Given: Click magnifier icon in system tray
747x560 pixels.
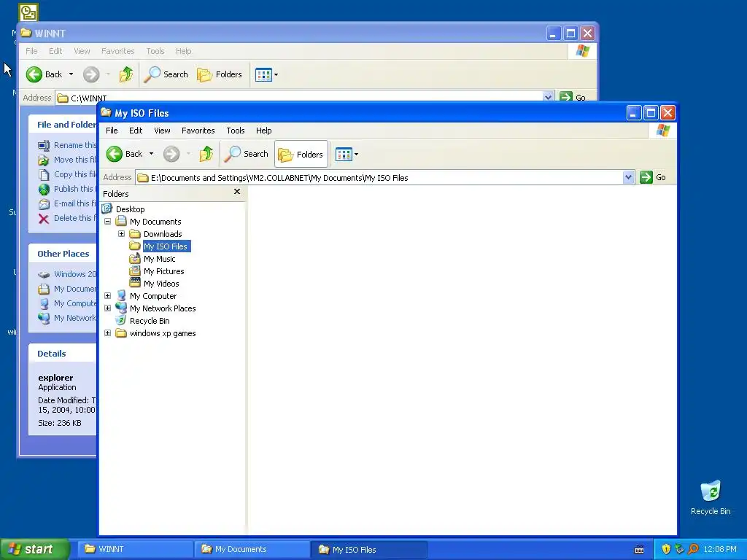Looking at the screenshot, I should pos(694,549).
